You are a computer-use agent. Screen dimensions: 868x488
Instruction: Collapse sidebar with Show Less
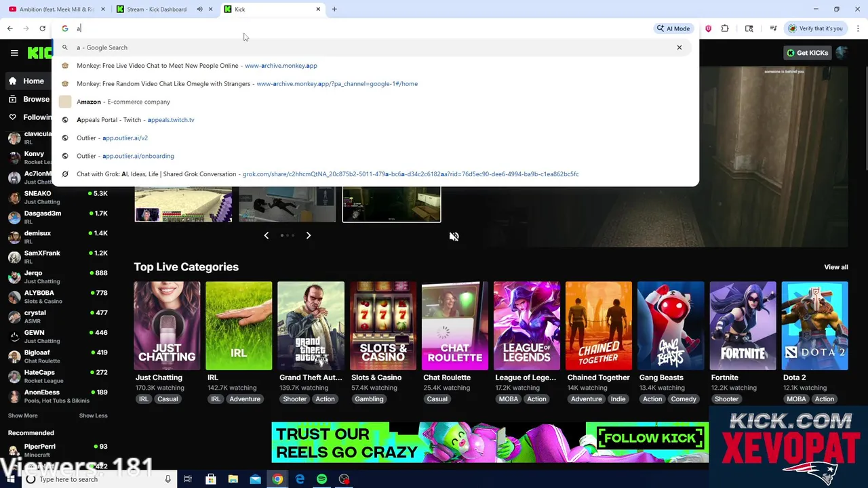93,415
